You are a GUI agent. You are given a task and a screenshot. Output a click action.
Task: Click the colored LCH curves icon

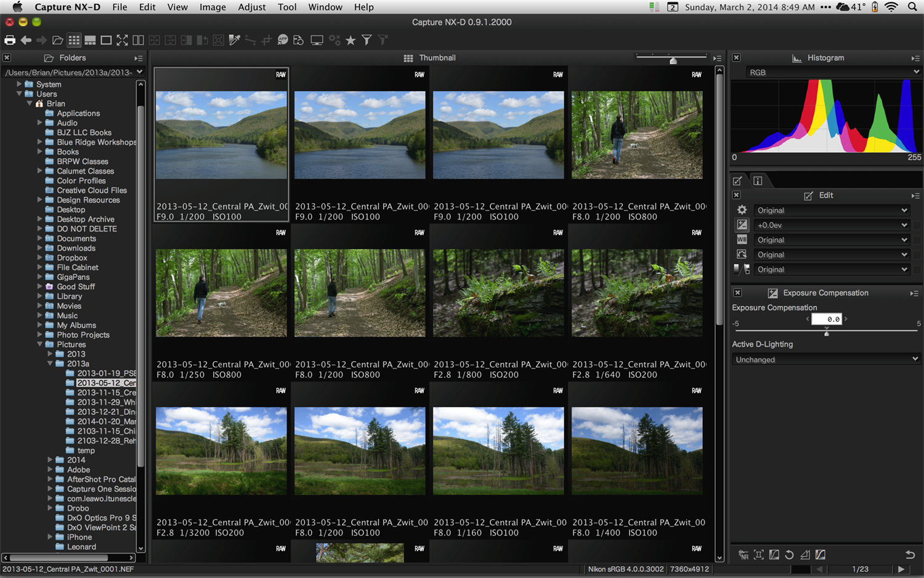point(821,555)
